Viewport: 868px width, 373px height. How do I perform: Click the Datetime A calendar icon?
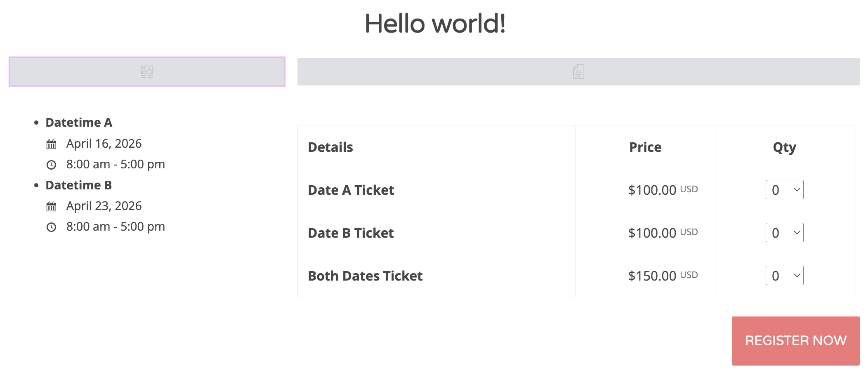51,144
